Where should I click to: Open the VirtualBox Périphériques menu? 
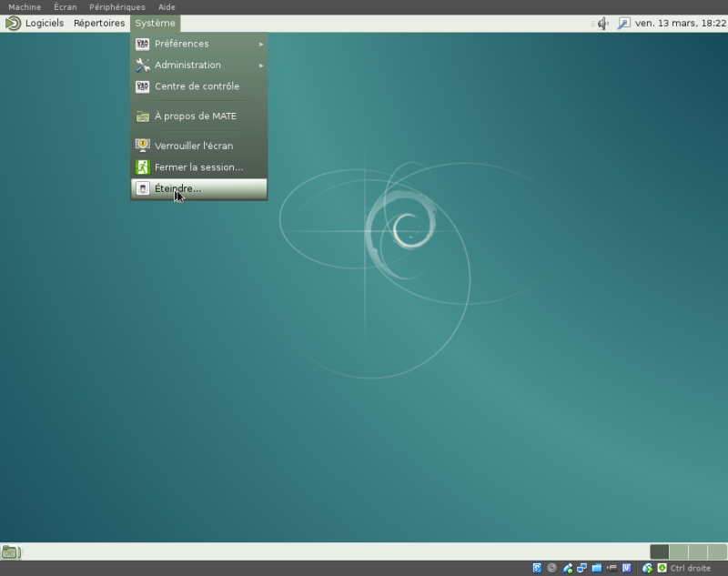[116, 7]
